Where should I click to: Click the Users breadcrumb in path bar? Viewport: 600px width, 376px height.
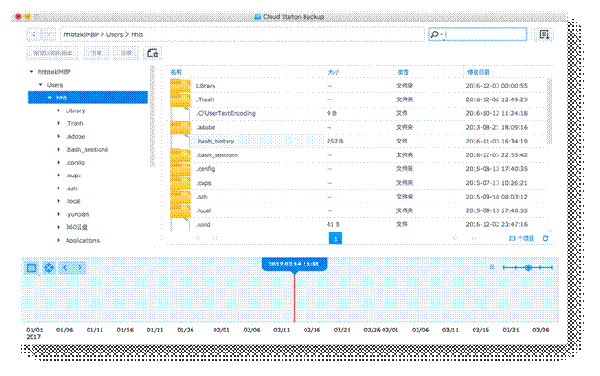tap(114, 34)
